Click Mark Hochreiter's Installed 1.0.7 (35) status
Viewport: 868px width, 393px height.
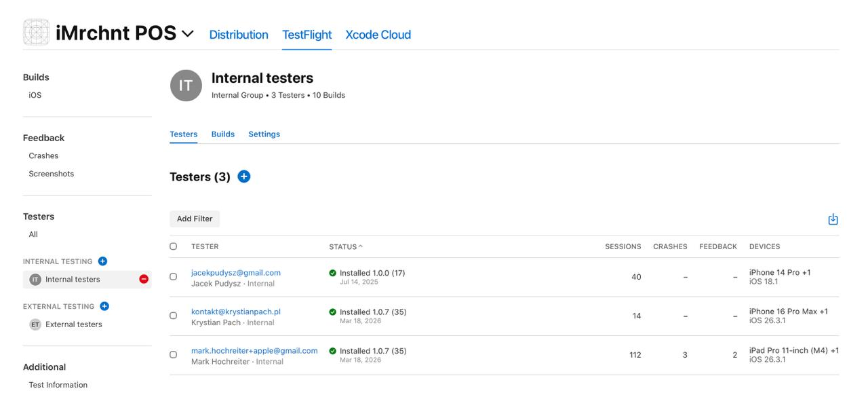pyautogui.click(x=373, y=351)
